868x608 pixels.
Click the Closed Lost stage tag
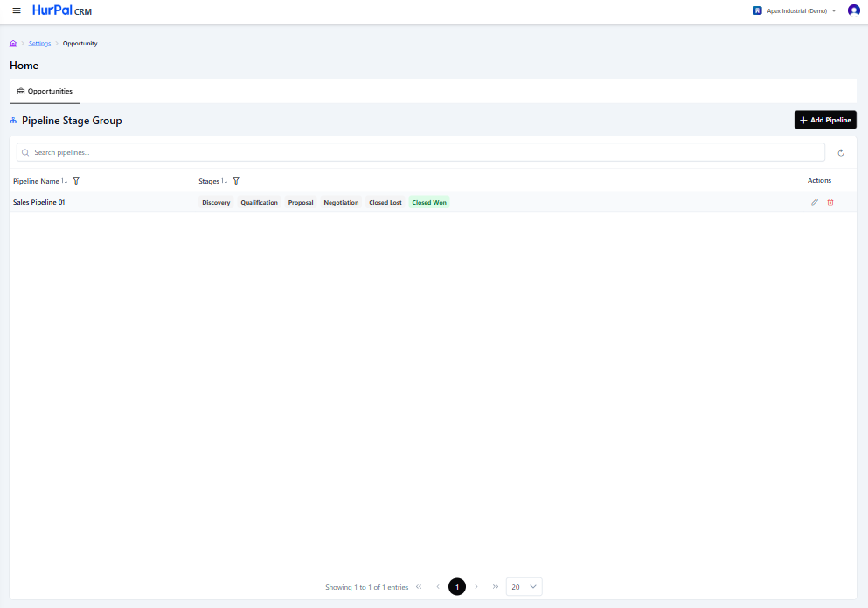coord(385,202)
